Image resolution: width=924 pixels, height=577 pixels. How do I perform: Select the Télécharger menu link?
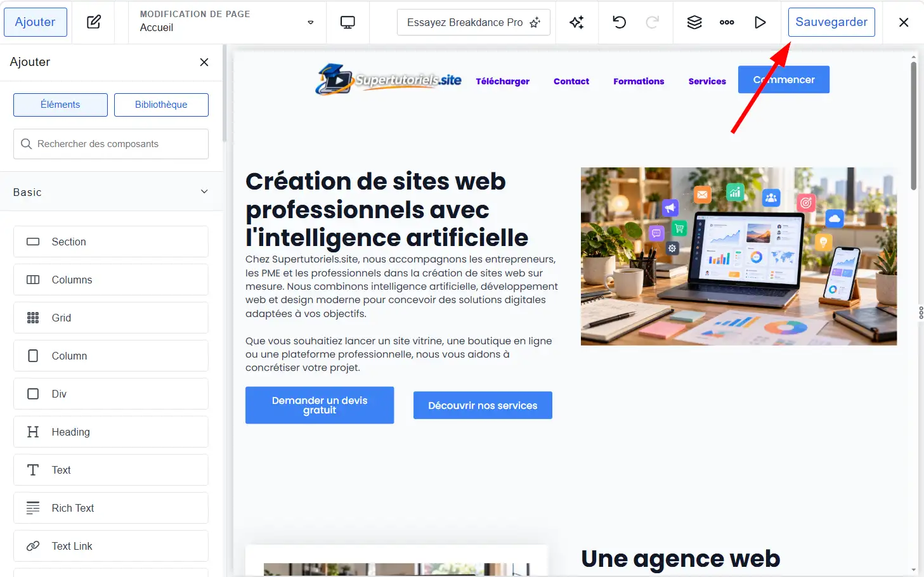pos(503,81)
